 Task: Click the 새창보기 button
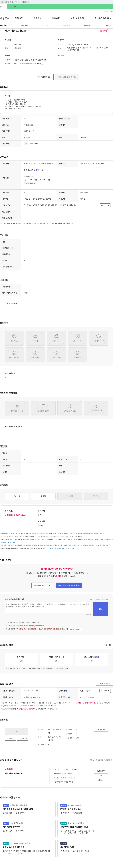pos(101,780)
